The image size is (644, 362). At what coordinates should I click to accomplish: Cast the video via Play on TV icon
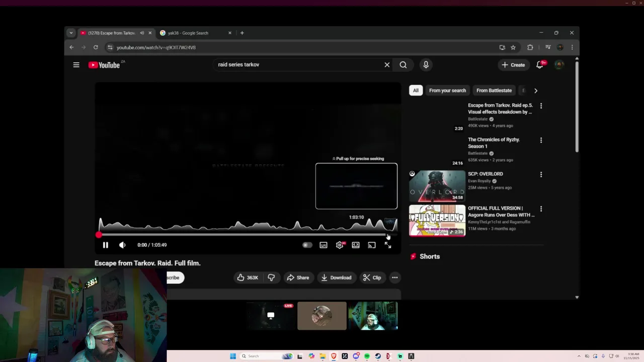coord(372,245)
